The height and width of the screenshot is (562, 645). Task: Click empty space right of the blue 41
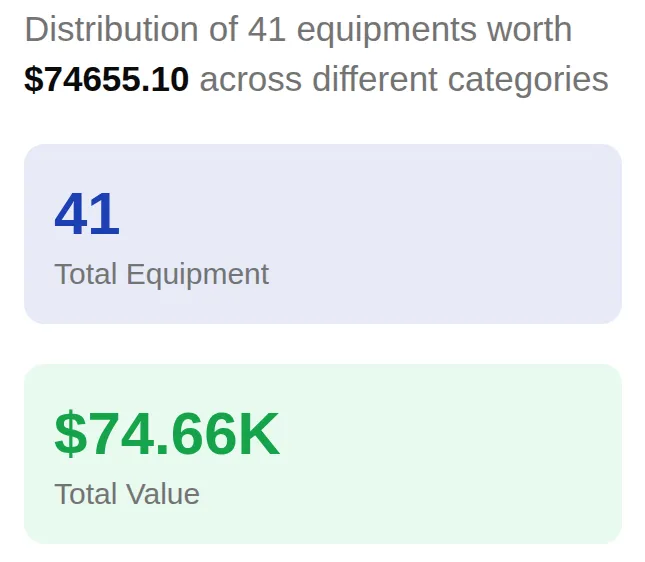(400, 214)
